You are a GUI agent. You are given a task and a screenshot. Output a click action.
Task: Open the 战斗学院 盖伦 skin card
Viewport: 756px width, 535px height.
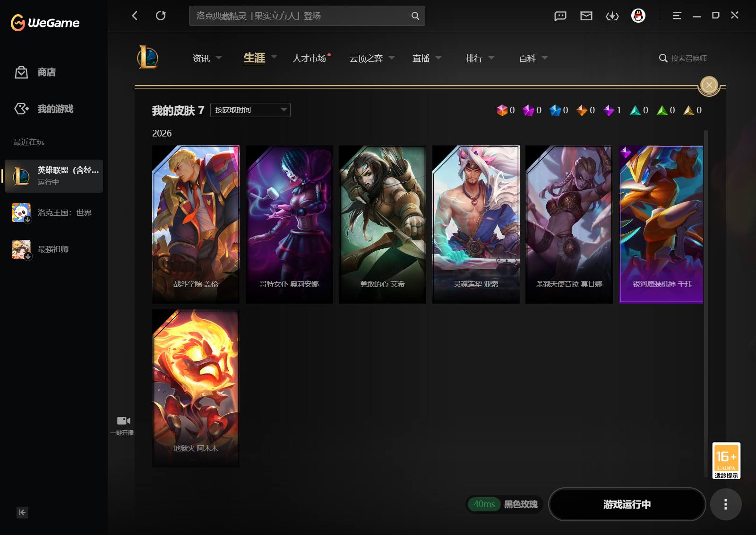point(196,224)
